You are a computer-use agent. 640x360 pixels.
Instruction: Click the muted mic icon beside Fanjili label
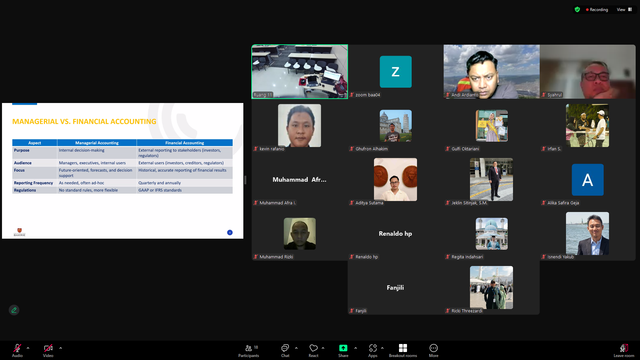[x=352, y=311]
